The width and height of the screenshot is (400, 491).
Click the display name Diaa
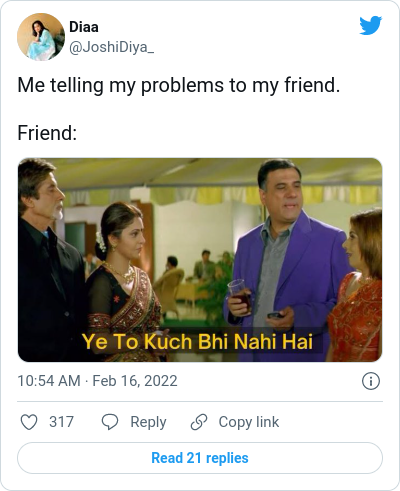84,27
